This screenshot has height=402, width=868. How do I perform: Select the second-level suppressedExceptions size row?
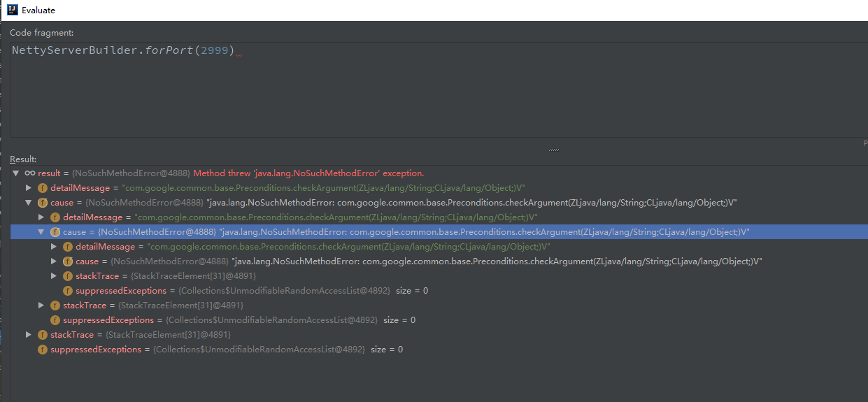click(x=439, y=320)
